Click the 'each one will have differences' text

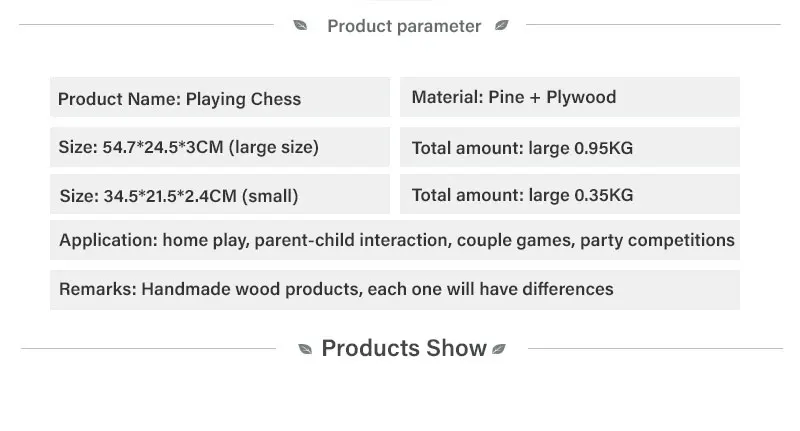pos(490,289)
